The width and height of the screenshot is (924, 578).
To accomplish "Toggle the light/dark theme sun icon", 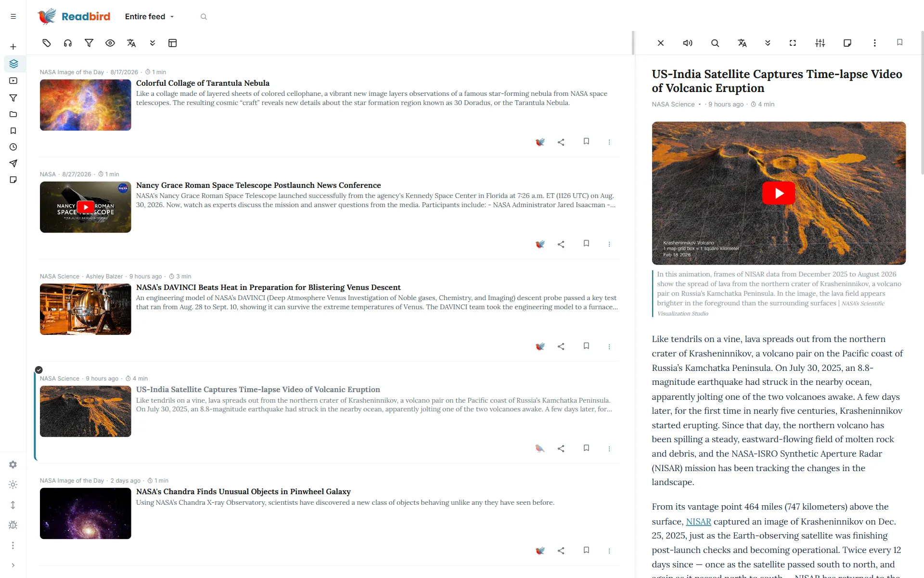I will click(x=13, y=485).
